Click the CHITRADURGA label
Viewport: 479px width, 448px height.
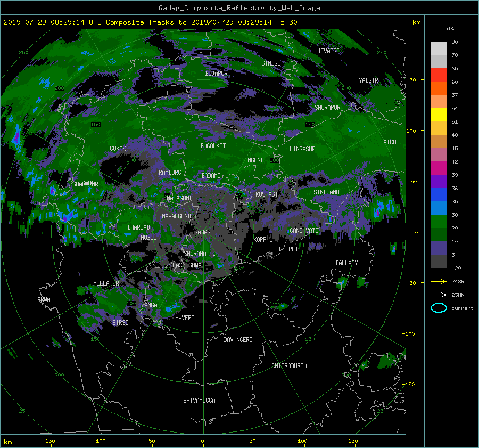[x=289, y=366]
